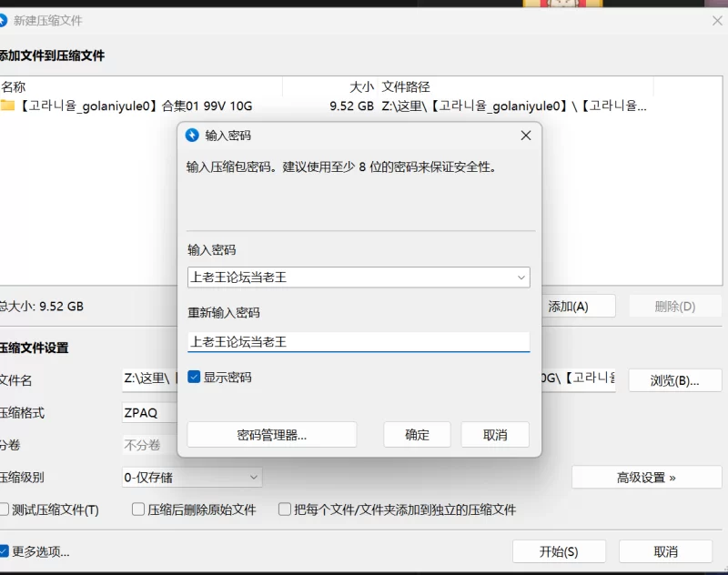Start compression with 开始(S)
This screenshot has width=728, height=575.
pos(559,551)
